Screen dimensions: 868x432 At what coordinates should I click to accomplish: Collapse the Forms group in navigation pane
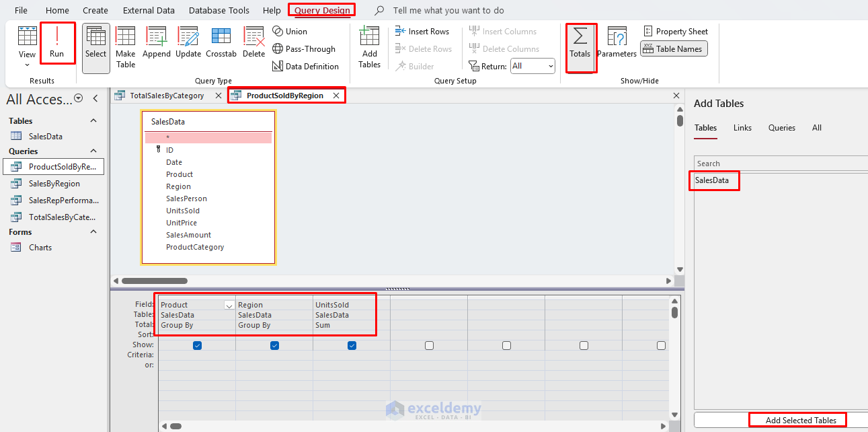pyautogui.click(x=93, y=232)
